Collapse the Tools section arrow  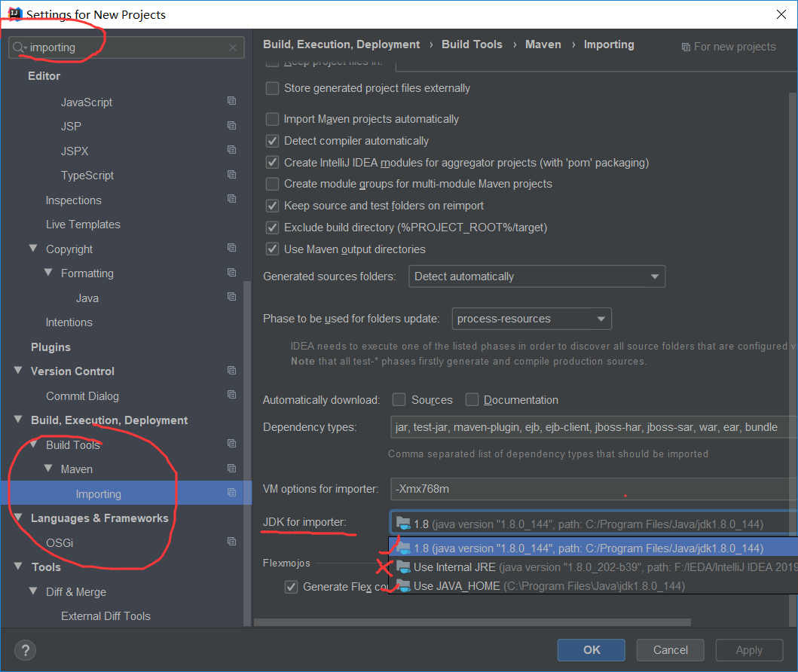(x=18, y=567)
